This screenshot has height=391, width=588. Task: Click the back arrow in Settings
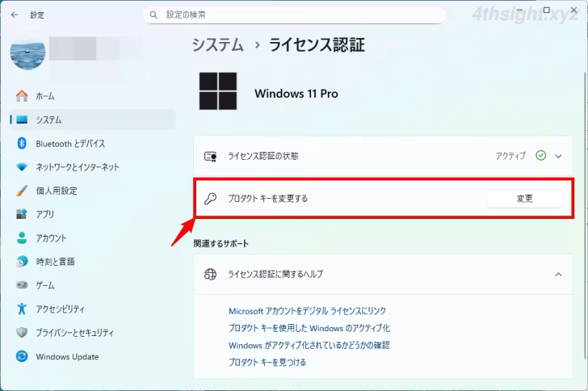point(15,15)
